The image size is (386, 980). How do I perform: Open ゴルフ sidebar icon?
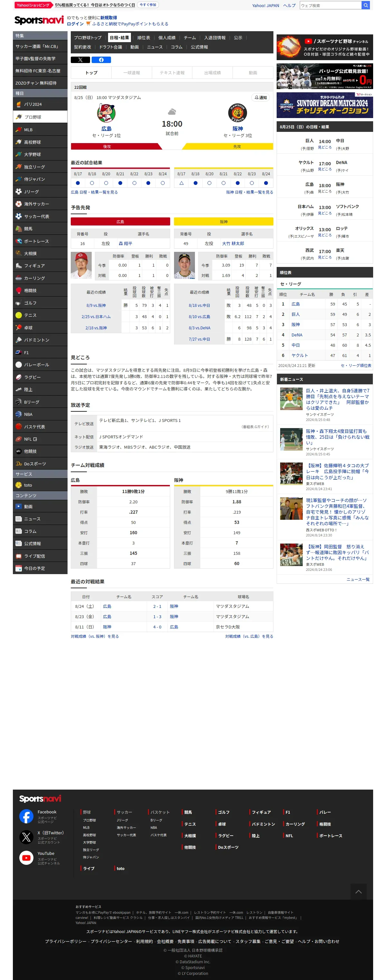(x=19, y=303)
